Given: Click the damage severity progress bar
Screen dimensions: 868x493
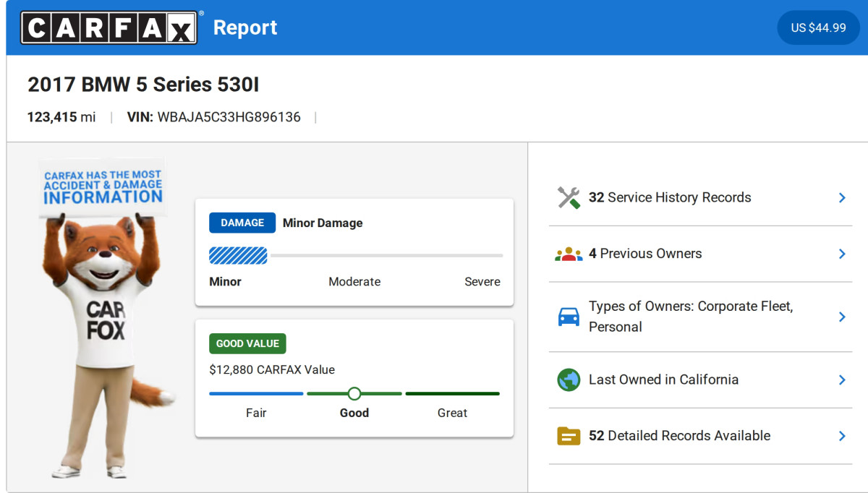Looking at the screenshot, I should pos(356,255).
